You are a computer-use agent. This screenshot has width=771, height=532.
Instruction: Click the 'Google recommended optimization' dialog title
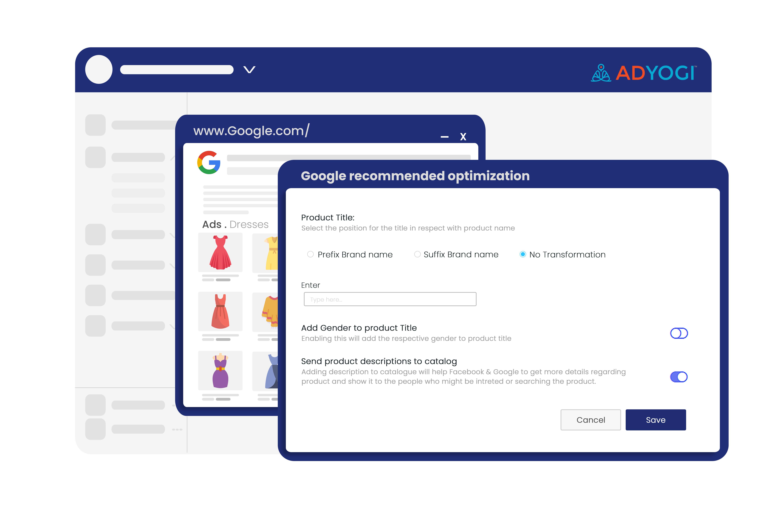click(x=415, y=176)
